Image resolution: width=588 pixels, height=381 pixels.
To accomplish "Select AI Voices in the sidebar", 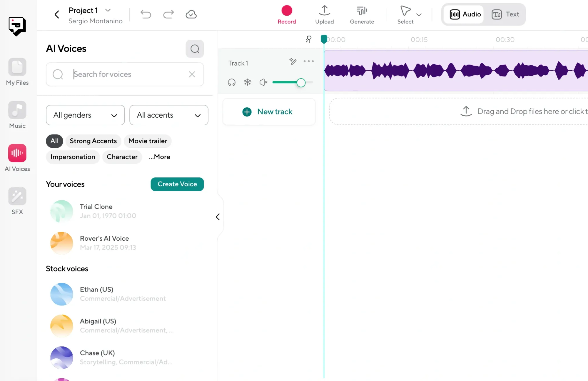I will click(x=17, y=157).
